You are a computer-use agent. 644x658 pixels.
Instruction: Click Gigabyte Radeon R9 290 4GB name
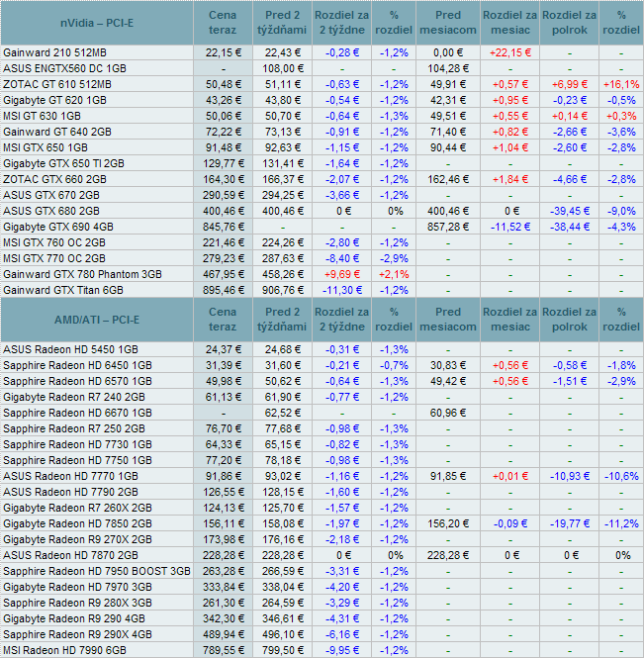click(x=74, y=619)
